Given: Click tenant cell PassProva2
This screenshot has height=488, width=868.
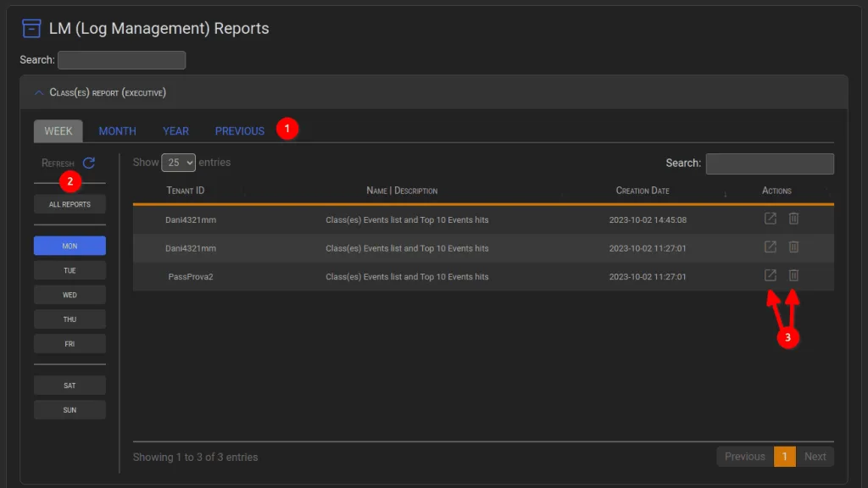Looking at the screenshot, I should (x=191, y=277).
